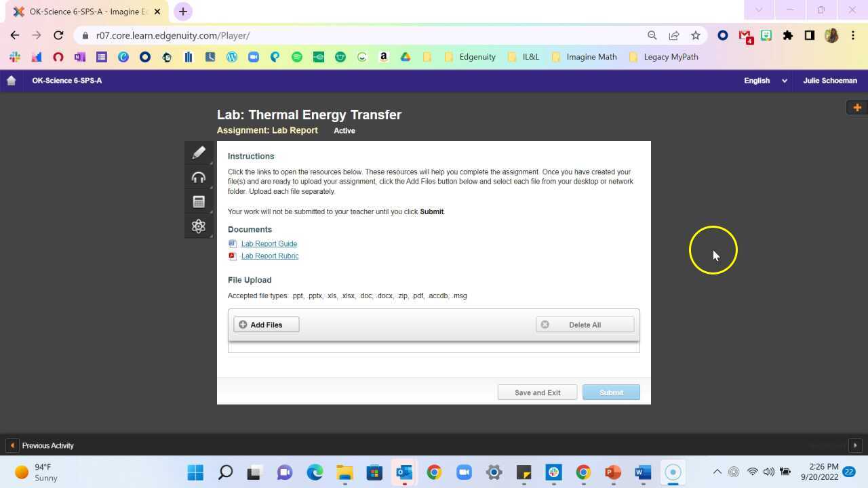Open Word from the taskbar

pos(643,472)
